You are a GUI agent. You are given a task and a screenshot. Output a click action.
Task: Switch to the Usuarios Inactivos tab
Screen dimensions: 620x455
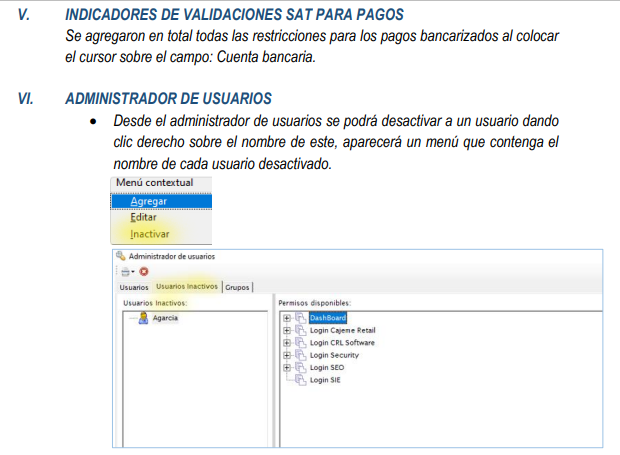[187, 287]
